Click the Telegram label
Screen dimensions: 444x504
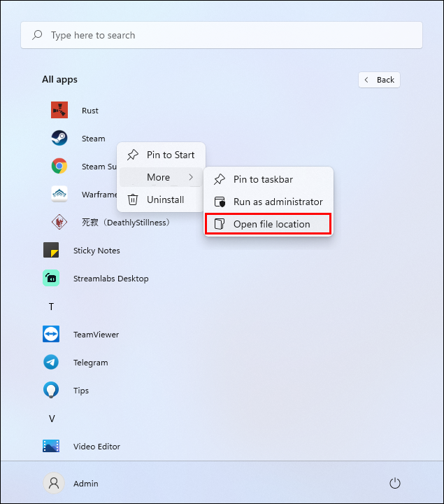[x=90, y=363]
